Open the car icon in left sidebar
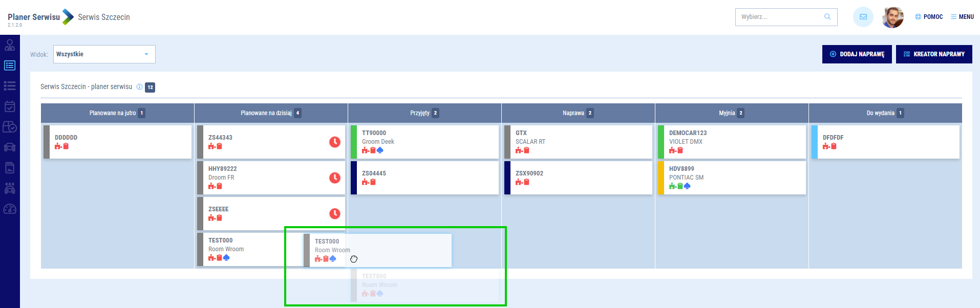 coord(10,147)
